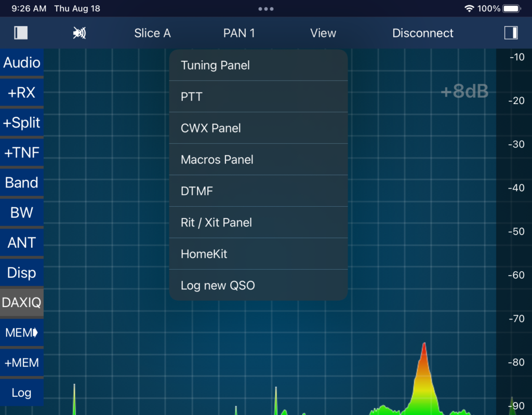532x415 pixels.
Task: Choose PTT in the popup menu
Action: click(259, 97)
